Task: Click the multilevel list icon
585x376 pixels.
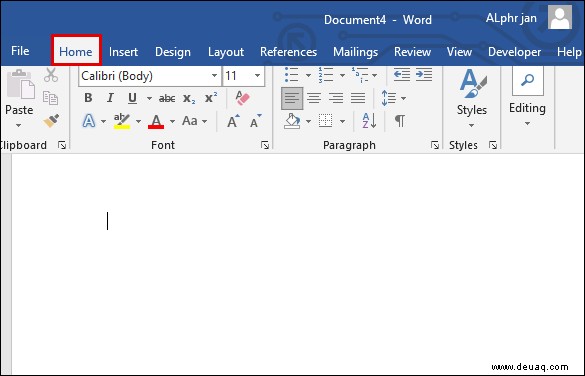Action: tap(359, 75)
